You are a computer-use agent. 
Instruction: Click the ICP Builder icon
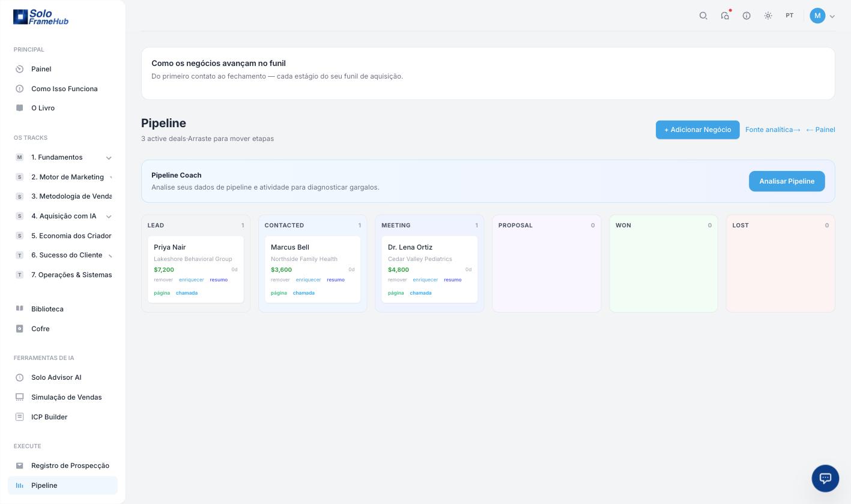coord(19,417)
